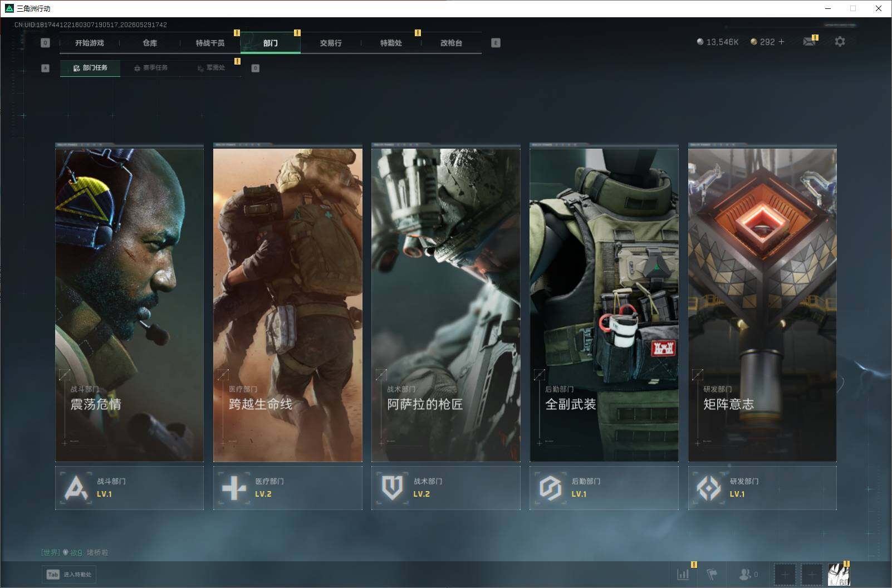Click the 研发部门 diamond emblem icon
The height and width of the screenshot is (588, 892).
(708, 488)
